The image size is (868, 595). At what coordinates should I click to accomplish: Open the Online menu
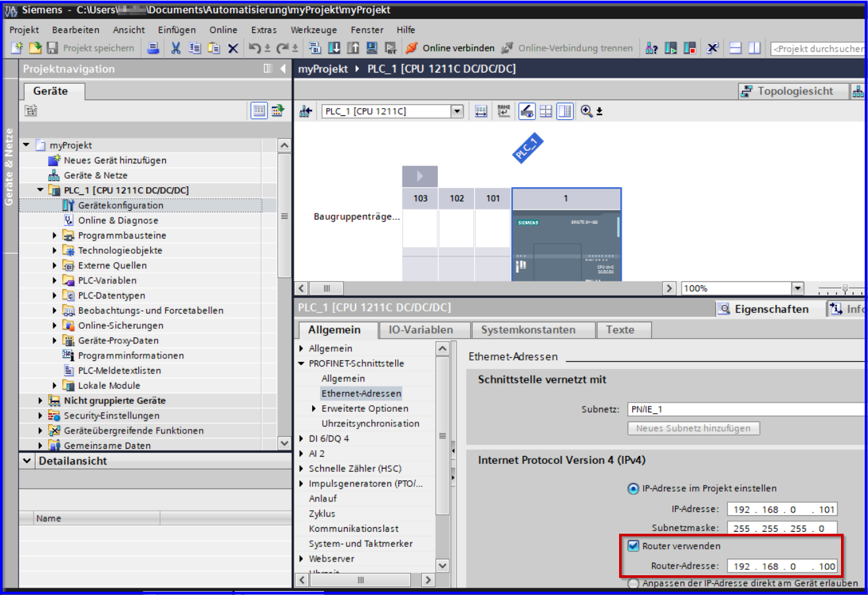point(223,30)
